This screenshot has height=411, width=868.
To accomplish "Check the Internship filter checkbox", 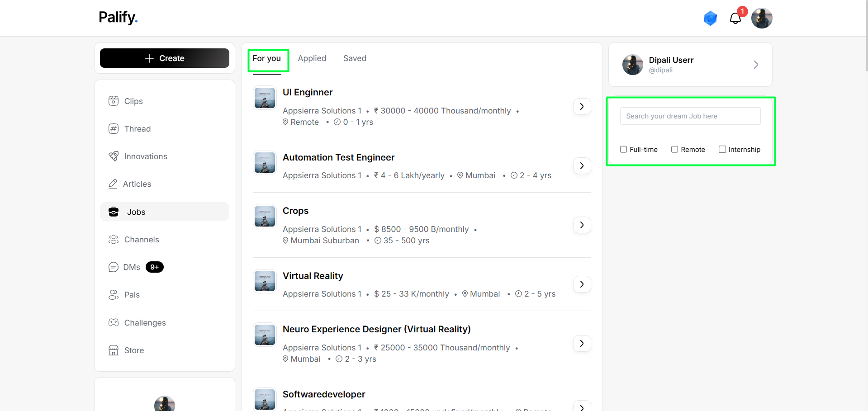I will coord(722,149).
